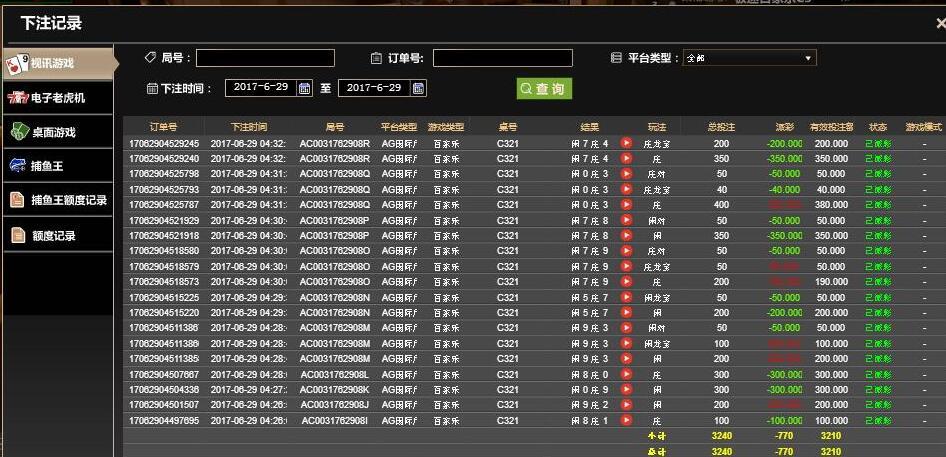This screenshot has height=457, width=946.
Task: Select the 视讯游戏 sidebar tab
Action: [x=57, y=64]
